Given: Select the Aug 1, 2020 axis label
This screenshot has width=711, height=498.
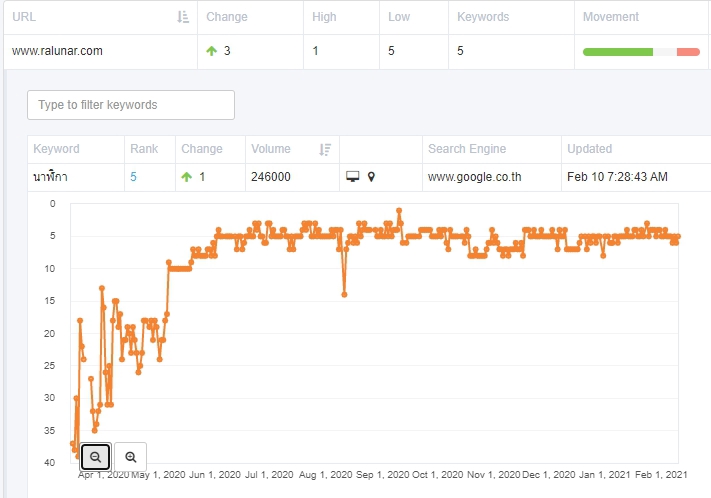Looking at the screenshot, I should click(x=327, y=474).
